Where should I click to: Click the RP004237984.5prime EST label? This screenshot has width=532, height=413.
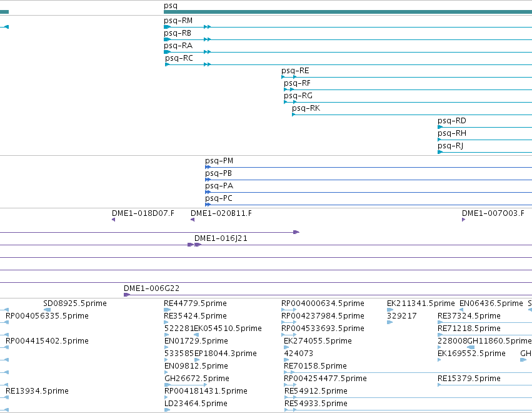click(x=323, y=316)
